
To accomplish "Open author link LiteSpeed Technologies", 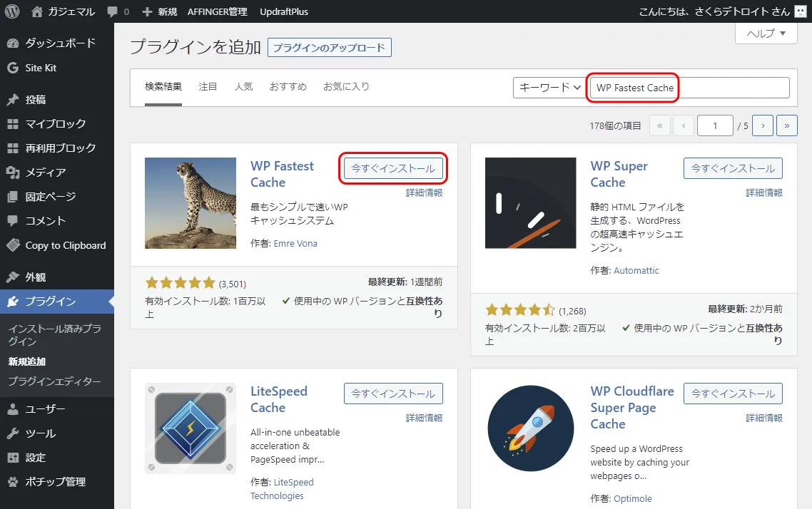I will 283,489.
